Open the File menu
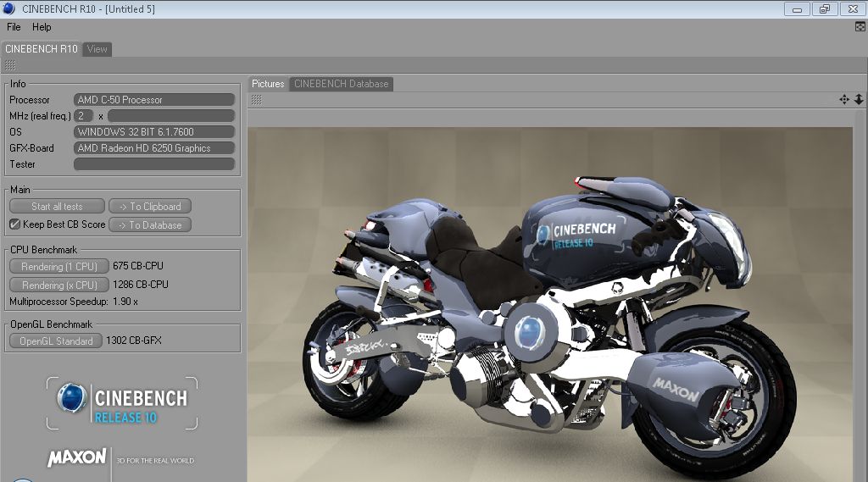The image size is (868, 482). [x=14, y=27]
